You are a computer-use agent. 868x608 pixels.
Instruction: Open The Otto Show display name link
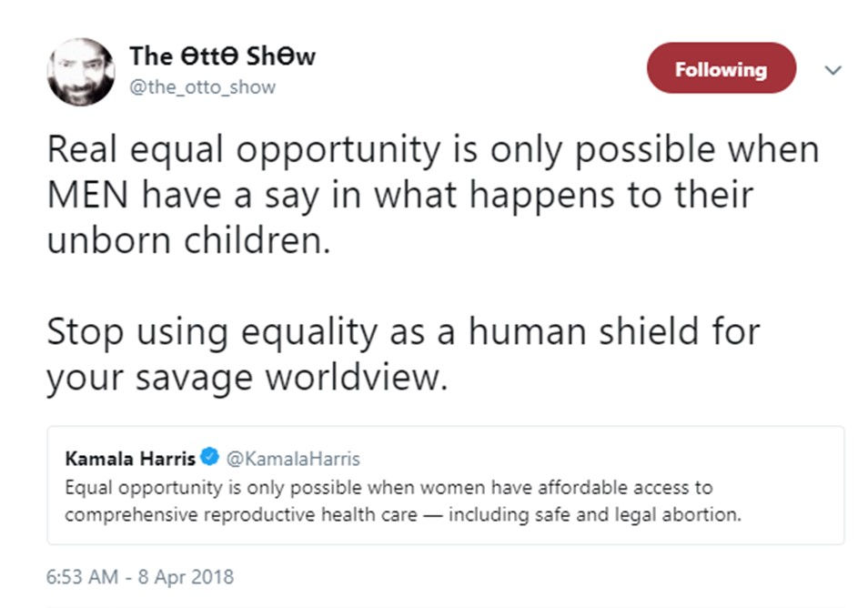pos(222,56)
